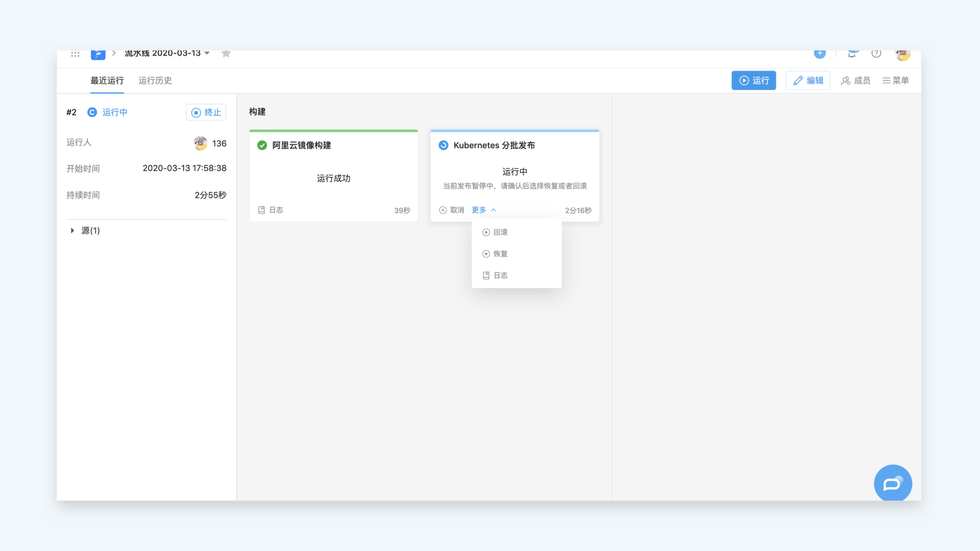The width and height of the screenshot is (980, 551).
Task: Click the green success icon of 阿里云镜像构建
Action: coord(262,145)
